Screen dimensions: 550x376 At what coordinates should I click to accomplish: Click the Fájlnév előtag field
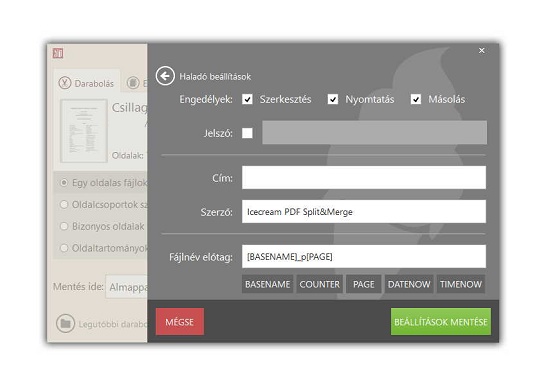364,256
